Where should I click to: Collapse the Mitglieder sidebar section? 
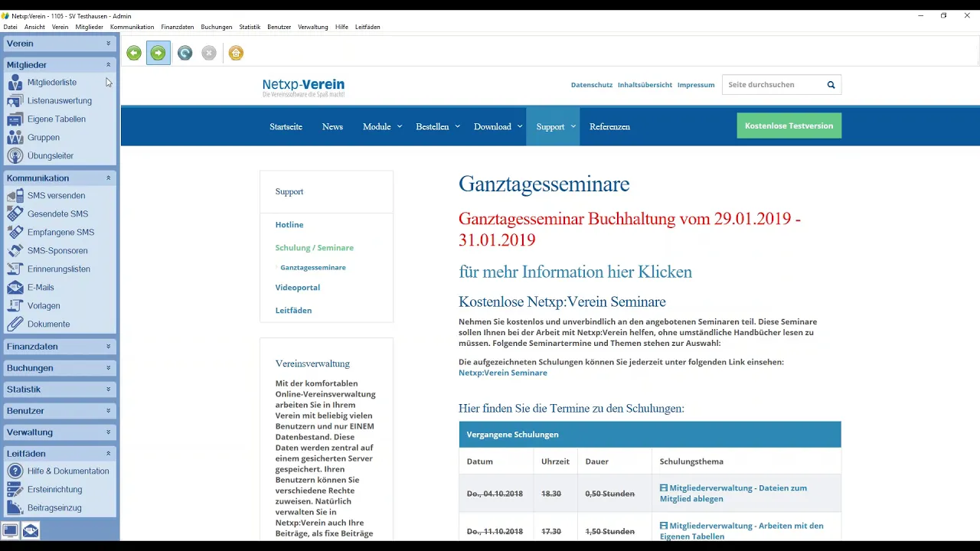coord(60,65)
